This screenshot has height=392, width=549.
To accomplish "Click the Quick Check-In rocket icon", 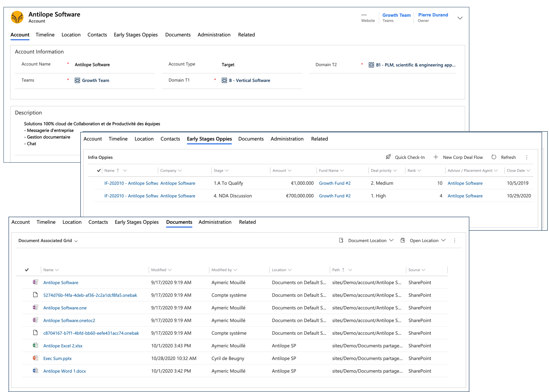I will [388, 157].
